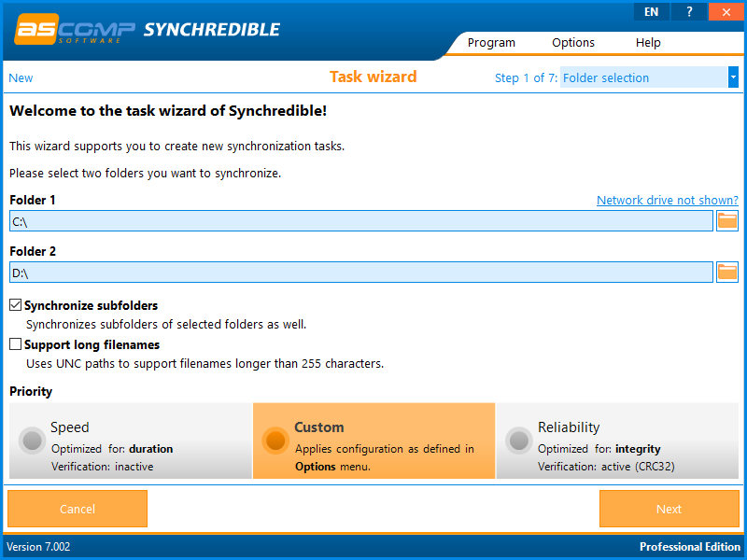Expand the Folder selection step dropdown

pos(732,77)
